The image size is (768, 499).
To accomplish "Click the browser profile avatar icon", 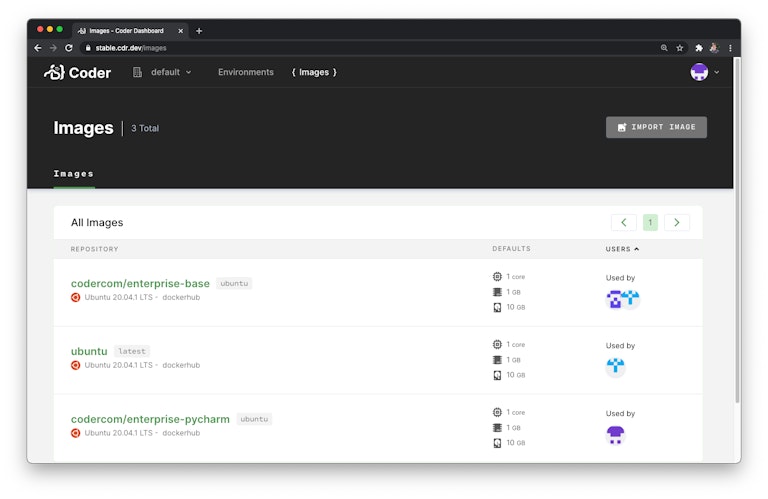I will pyautogui.click(x=714, y=48).
